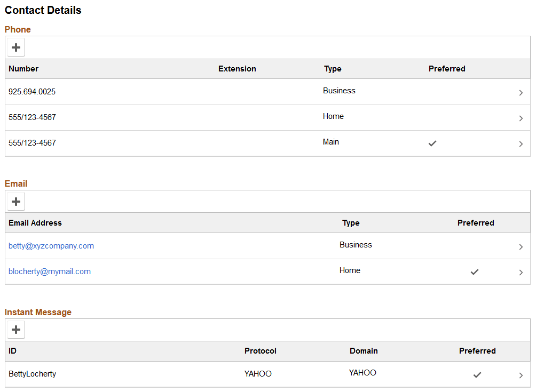Open the betty@xyzcompany.com email link
This screenshot has width=536, height=392.
(51, 246)
